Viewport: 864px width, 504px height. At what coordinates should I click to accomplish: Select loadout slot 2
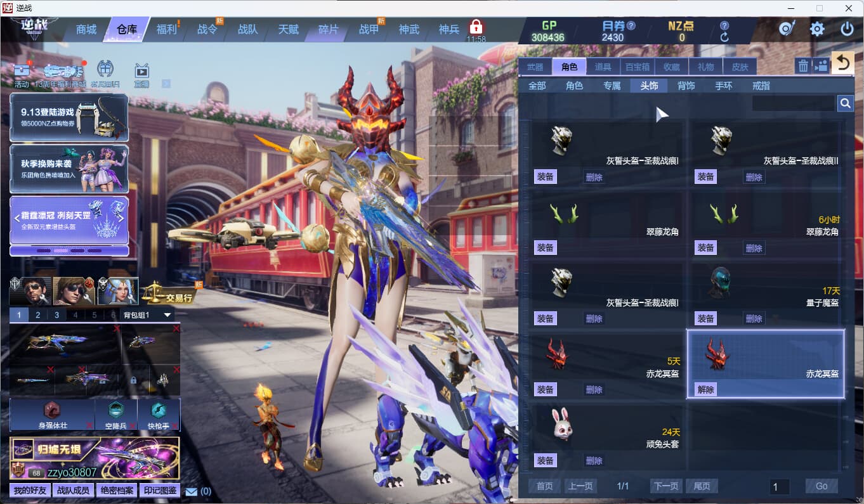tap(38, 315)
